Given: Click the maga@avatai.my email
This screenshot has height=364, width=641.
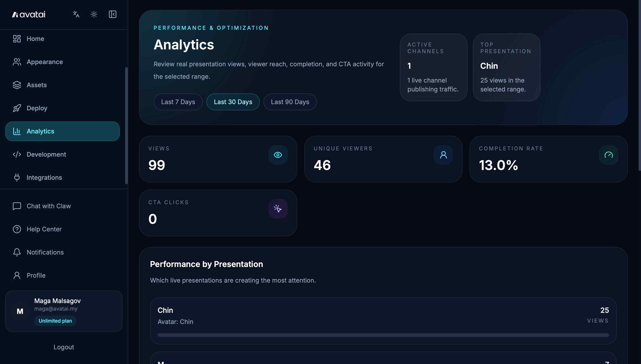Looking at the screenshot, I should (x=56, y=309).
